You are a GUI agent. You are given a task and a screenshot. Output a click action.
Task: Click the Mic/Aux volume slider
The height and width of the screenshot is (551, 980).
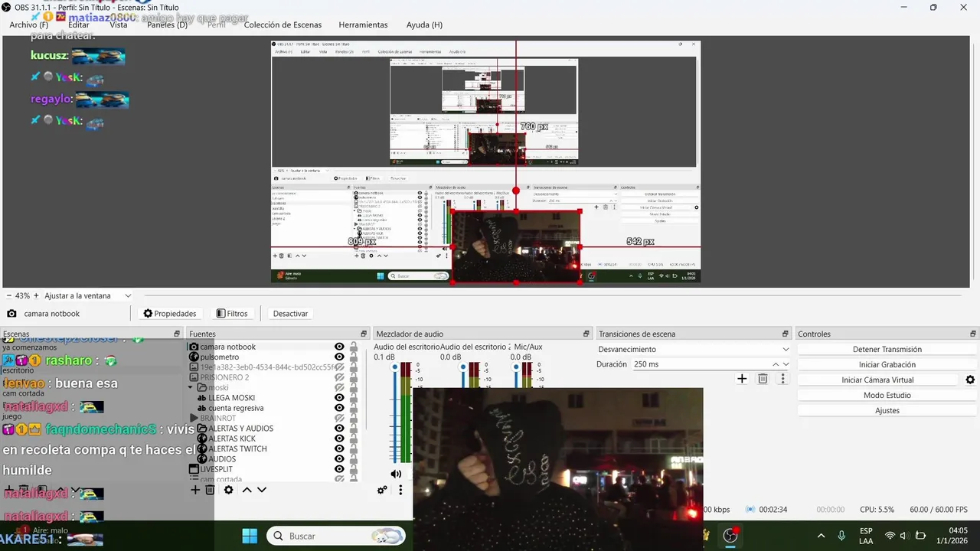click(516, 375)
